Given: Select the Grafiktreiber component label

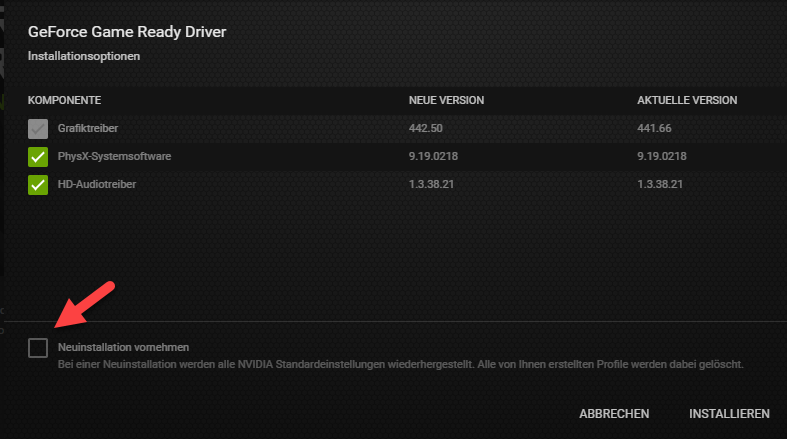Looking at the screenshot, I should [x=88, y=128].
